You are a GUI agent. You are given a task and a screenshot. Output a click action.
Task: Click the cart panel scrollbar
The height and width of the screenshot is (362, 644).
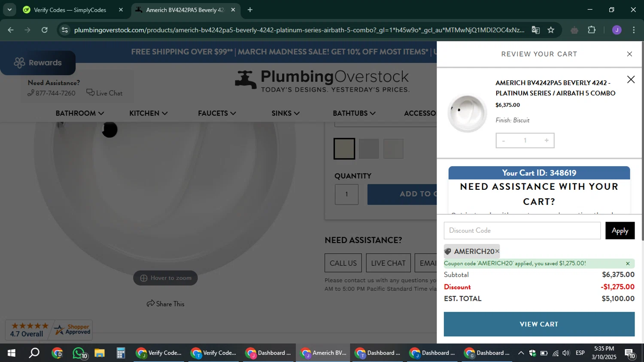tap(642, 142)
